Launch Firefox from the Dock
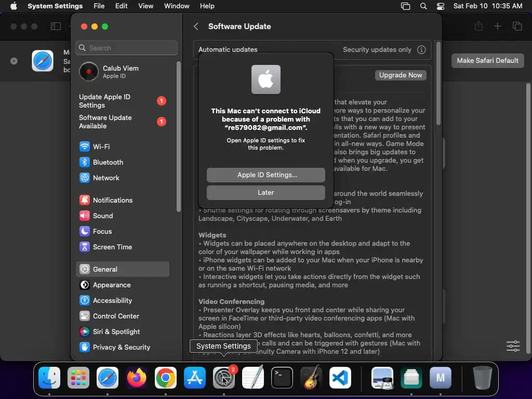This screenshot has width=532, height=399. point(137,378)
